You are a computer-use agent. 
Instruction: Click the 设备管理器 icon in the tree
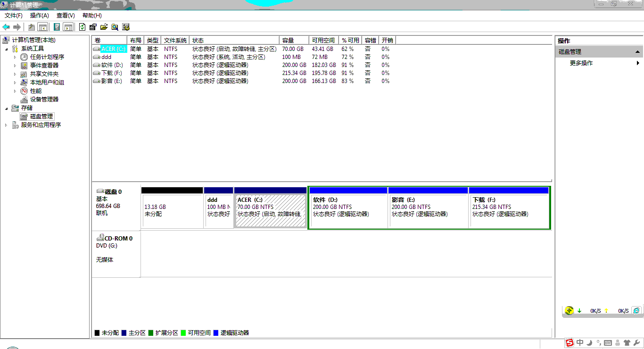pyautogui.click(x=24, y=100)
